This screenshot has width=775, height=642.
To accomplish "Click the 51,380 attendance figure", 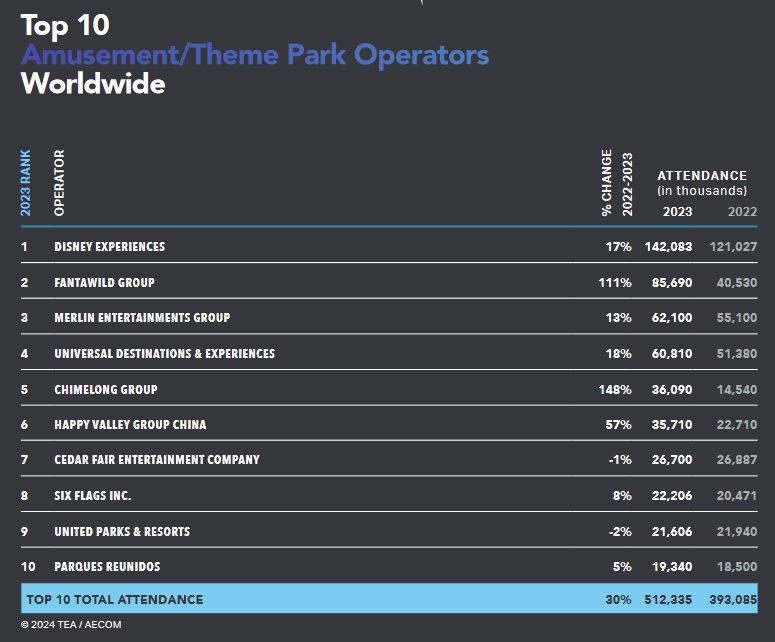I will click(x=736, y=354).
